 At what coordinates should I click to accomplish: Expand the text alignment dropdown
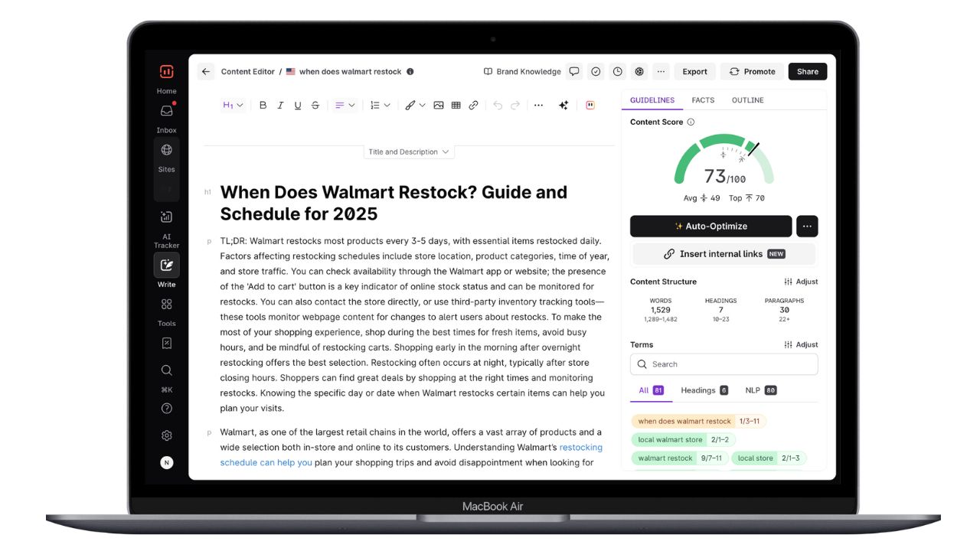(x=345, y=106)
